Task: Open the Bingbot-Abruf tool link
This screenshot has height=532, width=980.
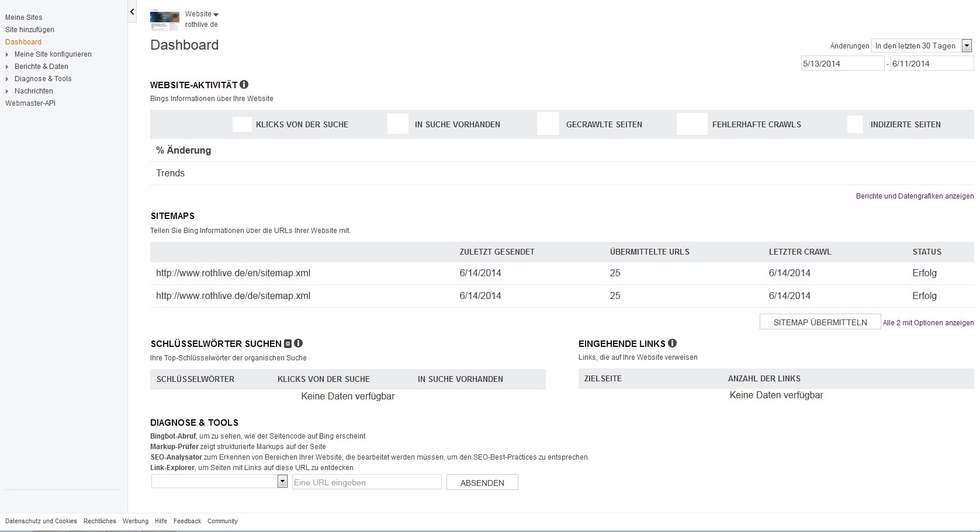Action: pos(174,436)
